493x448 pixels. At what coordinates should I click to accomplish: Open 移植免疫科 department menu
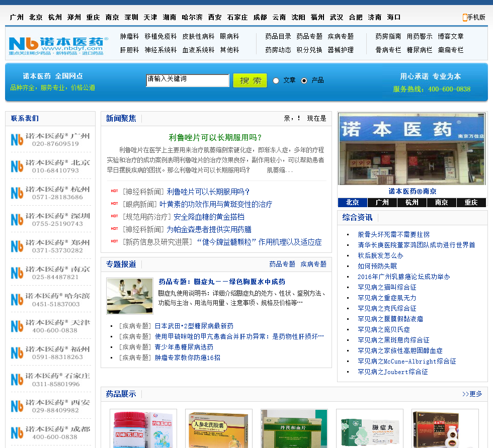160,36
